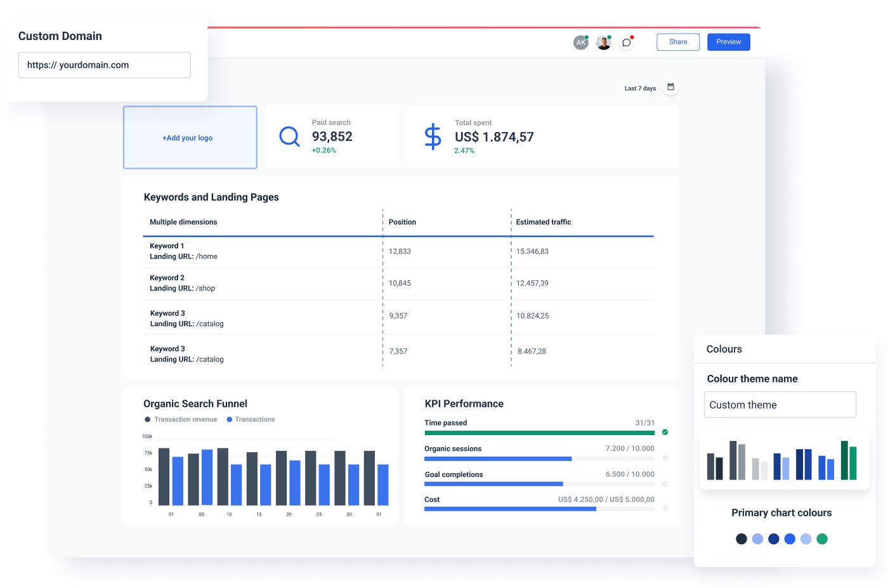Image resolution: width=888 pixels, height=588 pixels.
Task: Pick the charcoal primary chart colour
Action: click(741, 539)
